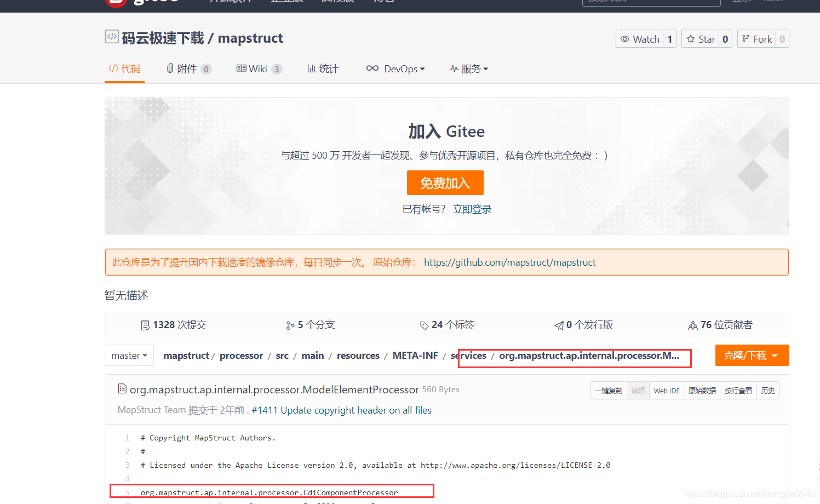Click the repository code icon beside the title
Viewport: 820px width, 504px height.
(112, 37)
